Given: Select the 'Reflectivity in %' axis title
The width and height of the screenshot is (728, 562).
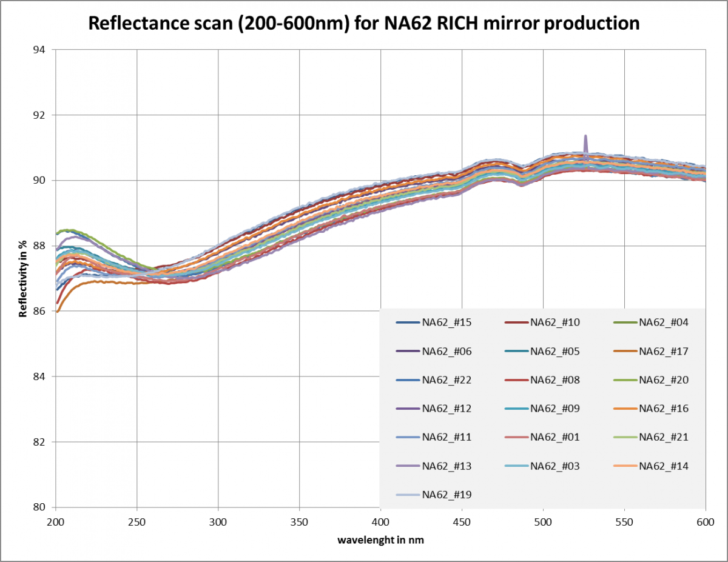Looking at the screenshot, I should click(x=23, y=278).
